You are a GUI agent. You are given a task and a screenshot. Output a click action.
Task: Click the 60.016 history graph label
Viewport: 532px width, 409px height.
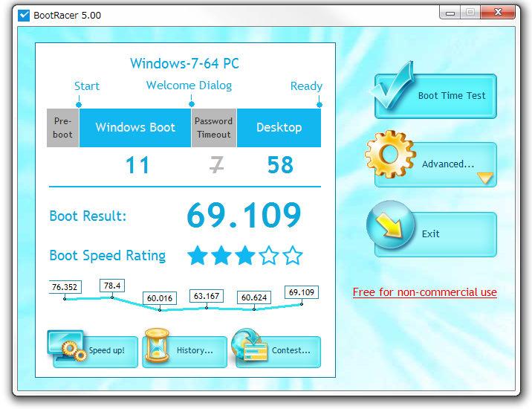click(160, 298)
